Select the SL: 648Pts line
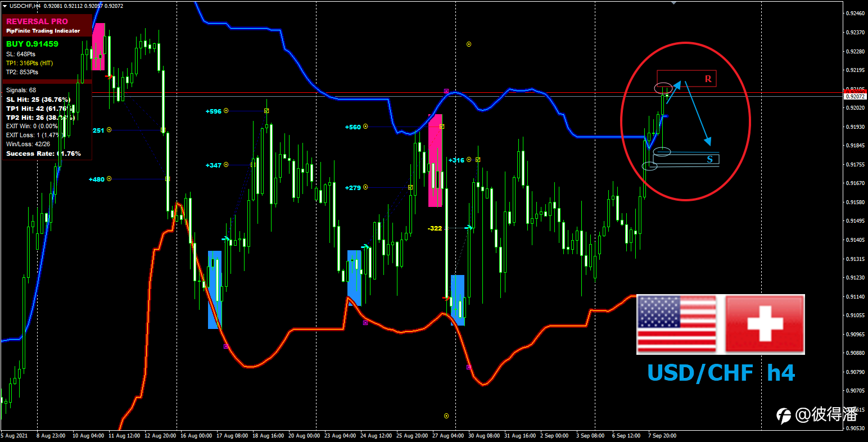The image size is (868, 442). point(21,54)
